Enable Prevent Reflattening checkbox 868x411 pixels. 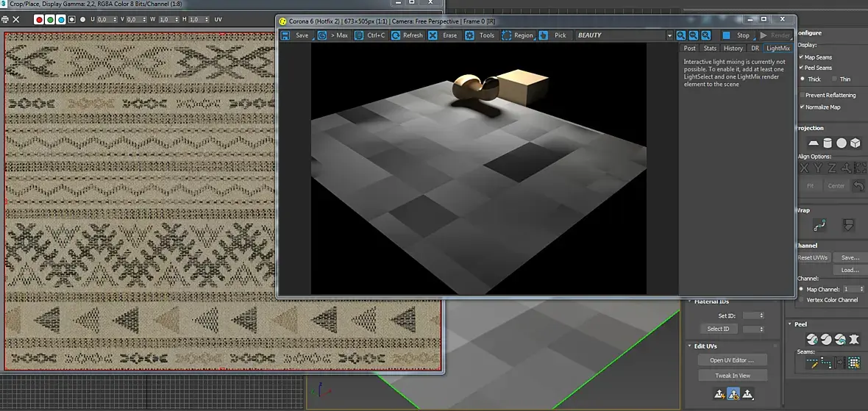coord(802,95)
